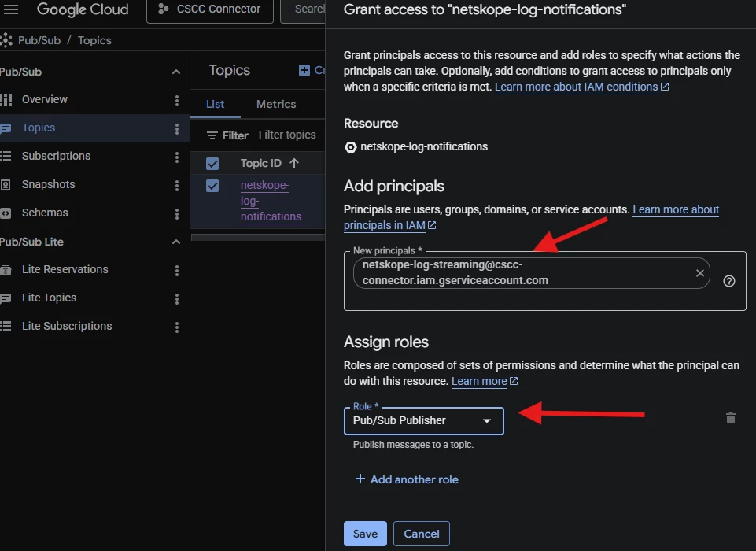Viewport: 756px width, 551px height.
Task: Click the New principals input field
Action: pyautogui.click(x=545, y=281)
